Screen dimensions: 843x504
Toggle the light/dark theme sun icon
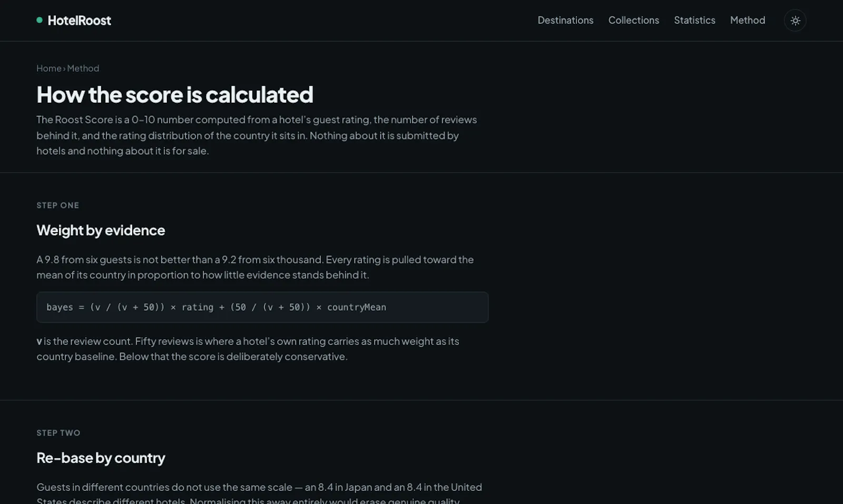795,21
